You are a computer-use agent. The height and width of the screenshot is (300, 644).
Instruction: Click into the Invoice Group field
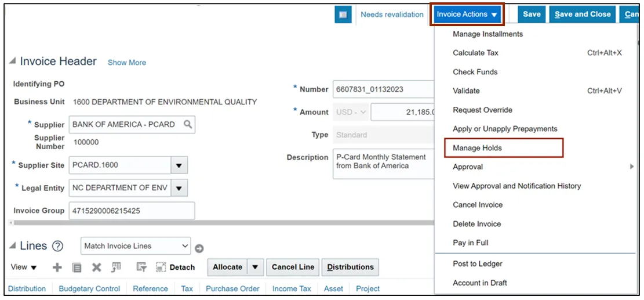pos(132,211)
